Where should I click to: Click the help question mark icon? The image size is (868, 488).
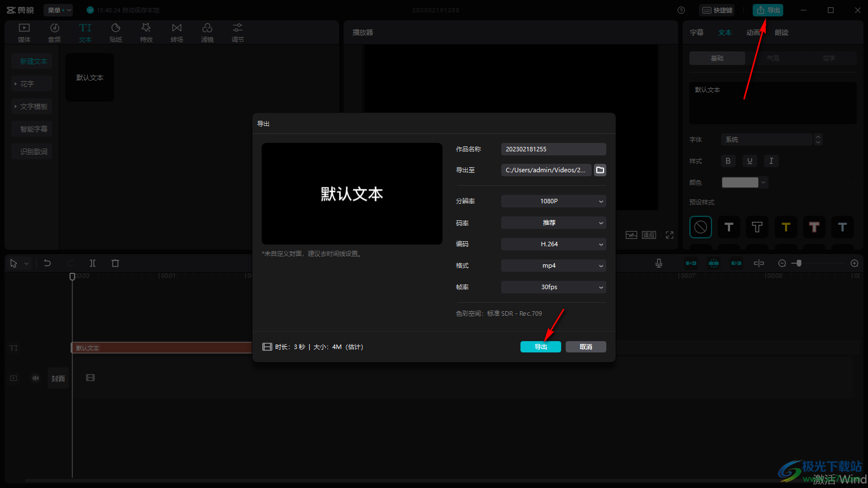[681, 10]
